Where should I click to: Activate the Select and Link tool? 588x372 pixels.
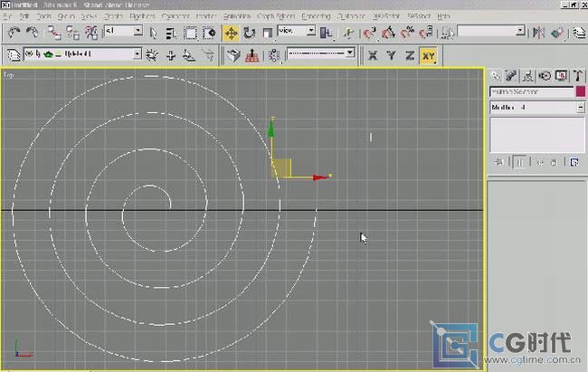[53, 33]
